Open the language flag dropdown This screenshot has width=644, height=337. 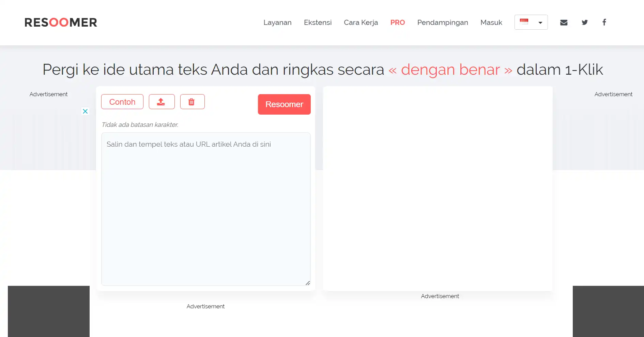pos(531,22)
